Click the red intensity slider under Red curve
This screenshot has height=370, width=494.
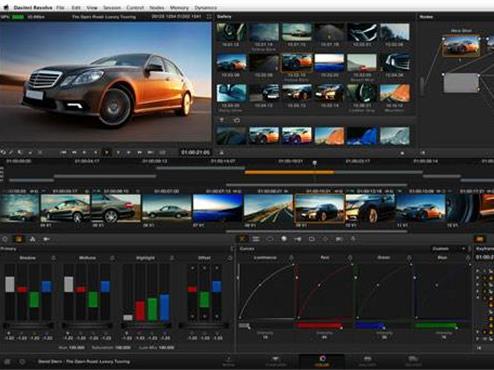pyautogui.click(x=318, y=325)
